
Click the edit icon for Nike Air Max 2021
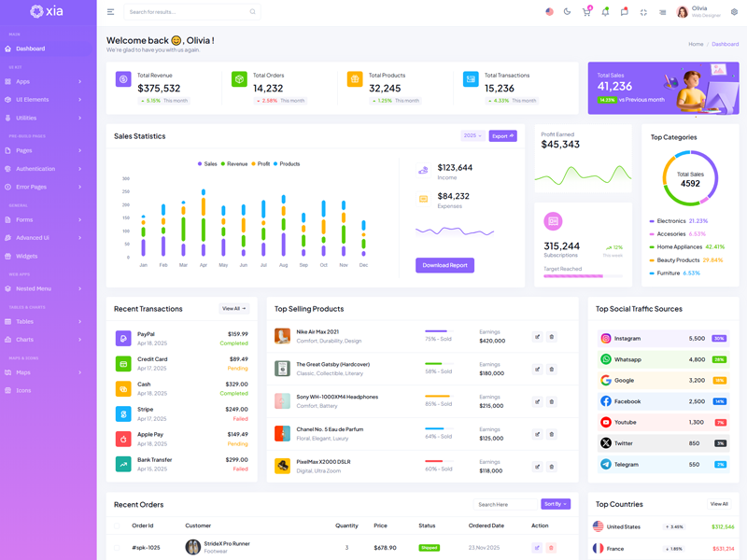(x=537, y=337)
